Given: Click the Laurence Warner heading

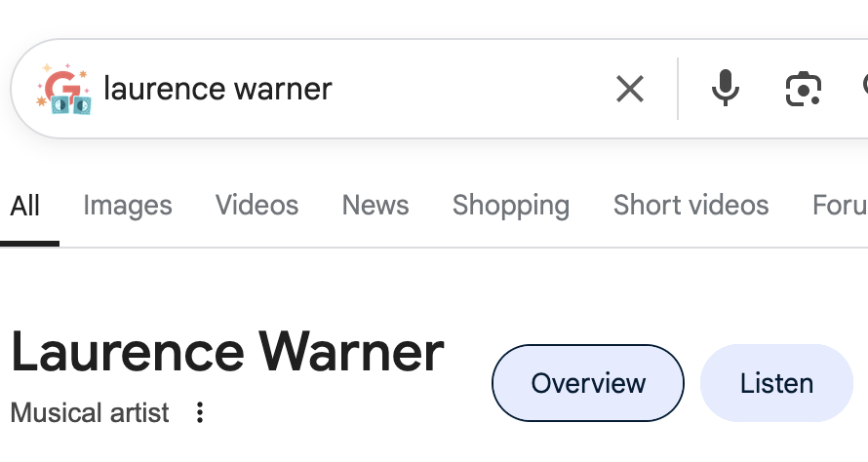Looking at the screenshot, I should (227, 353).
